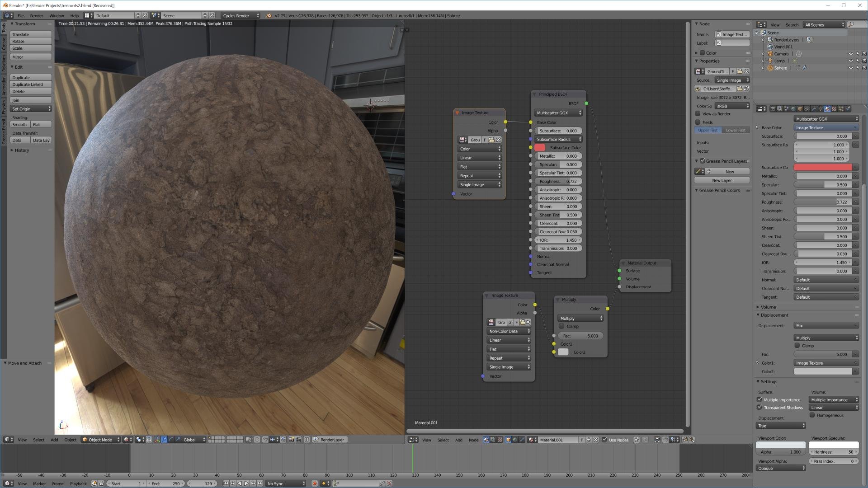Screen dimensions: 868x488
Task: Click the Camera object icon in outliner
Action: click(769, 54)
